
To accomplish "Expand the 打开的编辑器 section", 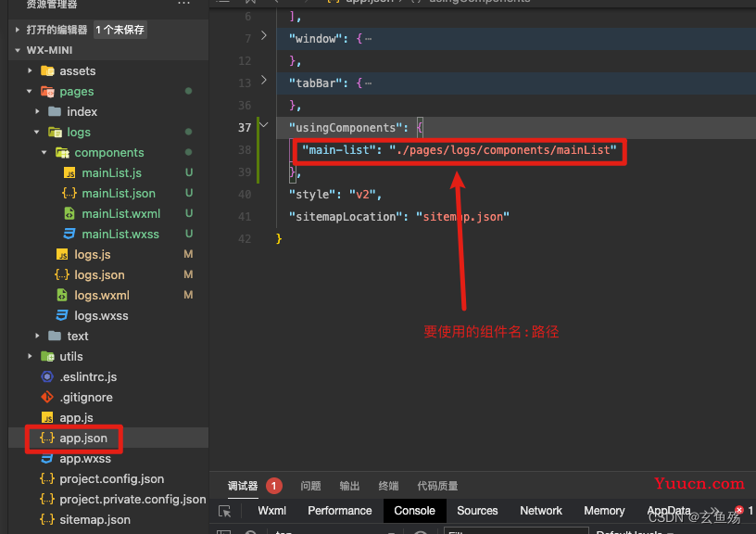I will 18,30.
